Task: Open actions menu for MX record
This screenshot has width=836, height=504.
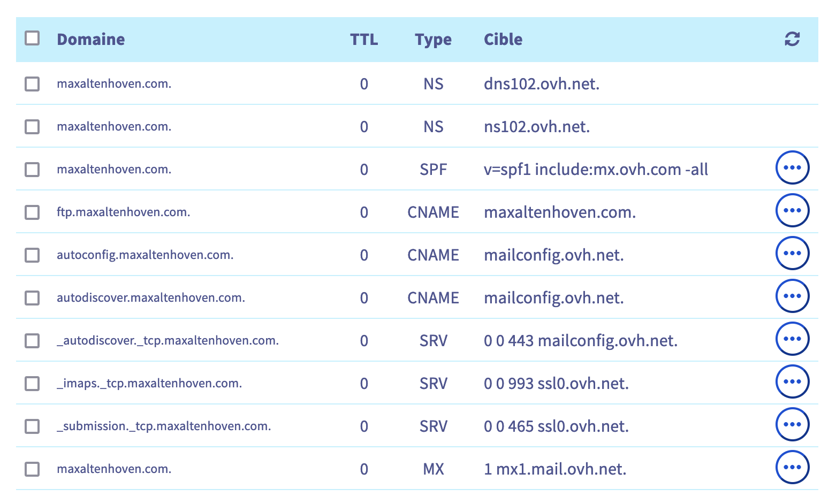Action: (792, 467)
